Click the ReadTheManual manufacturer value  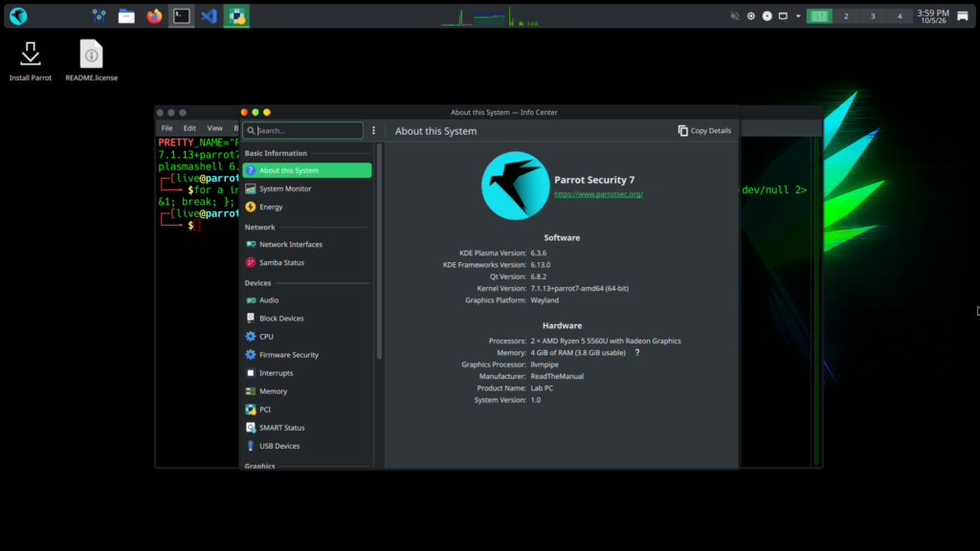tap(557, 377)
